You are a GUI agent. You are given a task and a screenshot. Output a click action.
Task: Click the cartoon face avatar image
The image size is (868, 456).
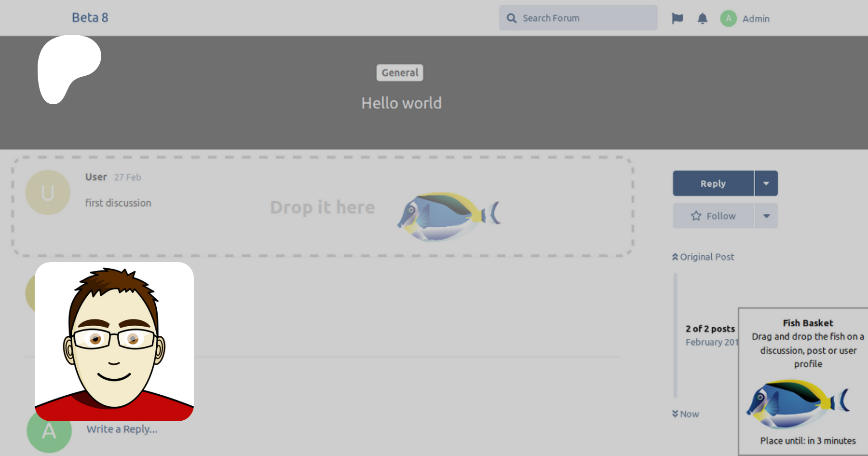(114, 341)
